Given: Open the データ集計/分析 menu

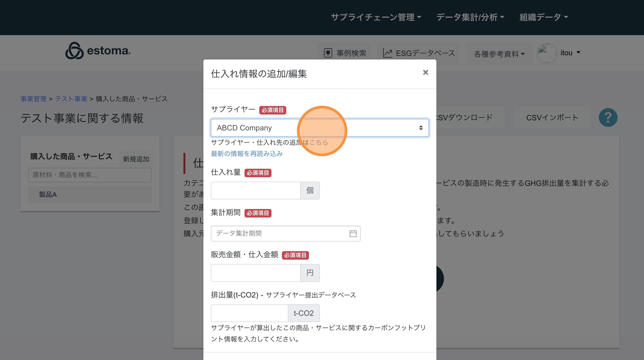Looking at the screenshot, I should tap(470, 17).
